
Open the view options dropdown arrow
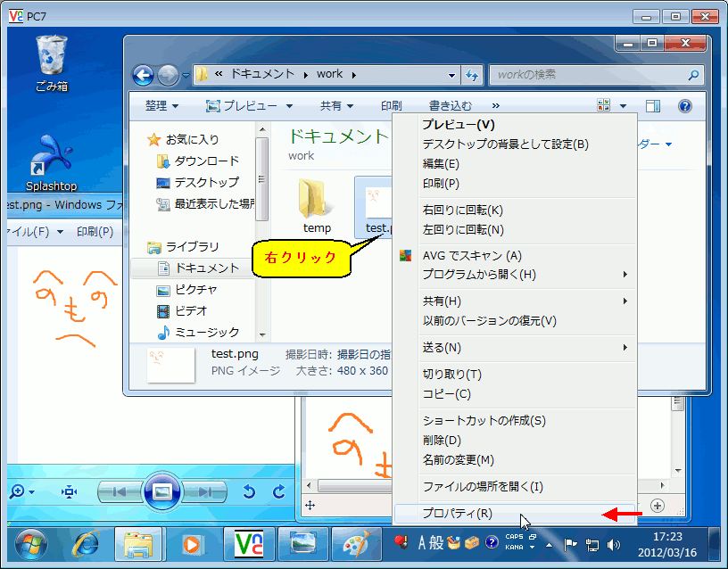623,106
